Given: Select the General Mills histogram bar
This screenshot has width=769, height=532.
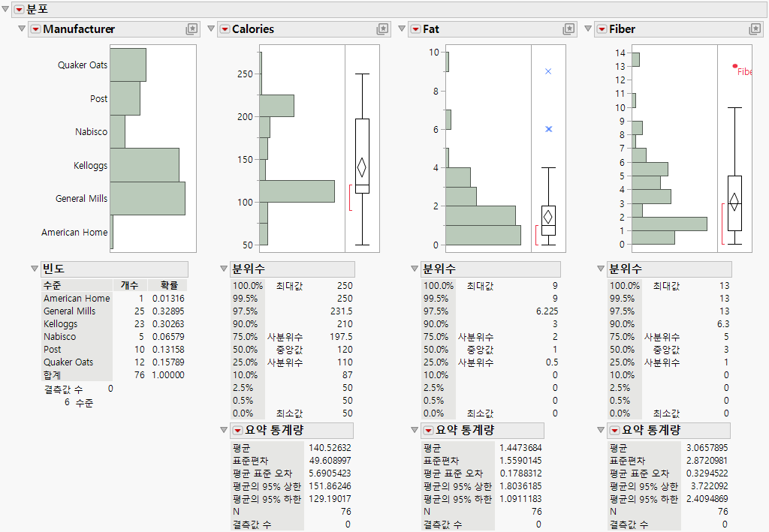Looking at the screenshot, I should pyautogui.click(x=148, y=198).
